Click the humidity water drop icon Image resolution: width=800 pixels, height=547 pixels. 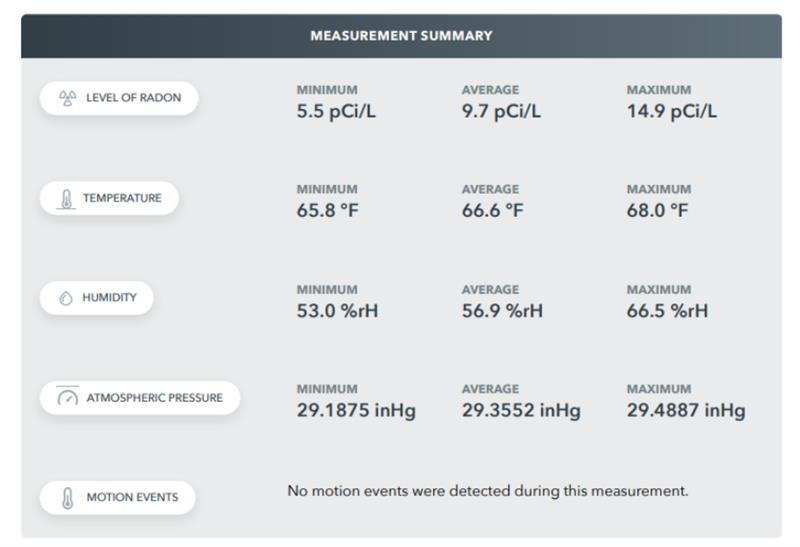click(66, 298)
